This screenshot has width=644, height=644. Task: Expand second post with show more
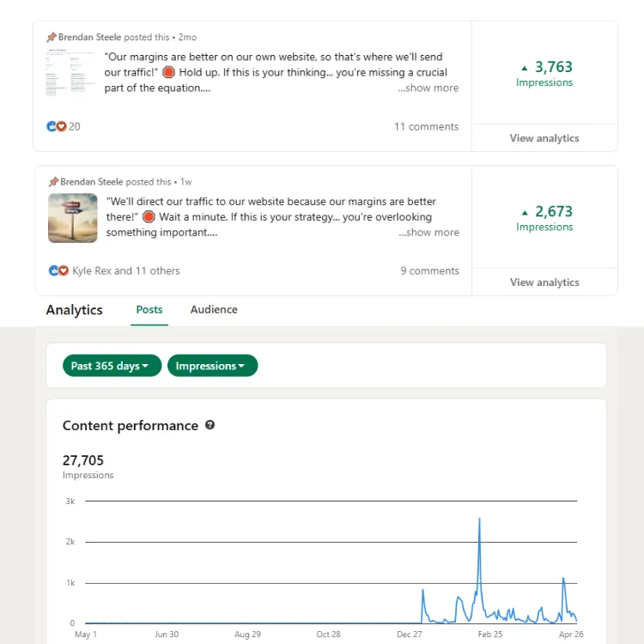[x=428, y=233]
